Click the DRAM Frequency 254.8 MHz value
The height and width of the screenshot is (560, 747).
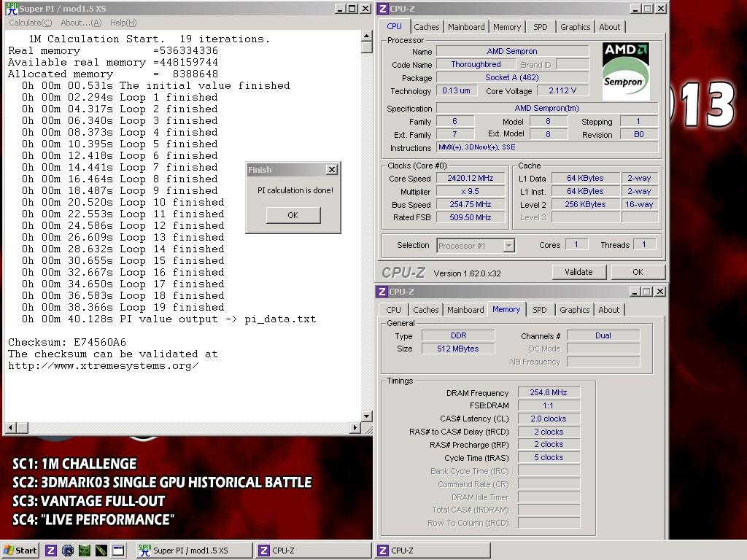549,392
